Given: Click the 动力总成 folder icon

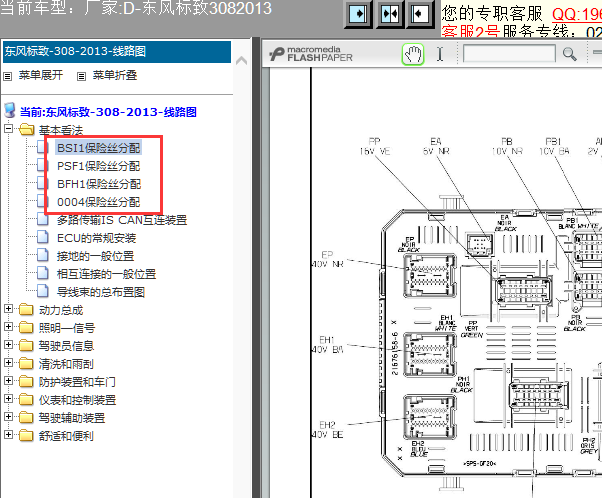Looking at the screenshot, I should click(x=26, y=309).
